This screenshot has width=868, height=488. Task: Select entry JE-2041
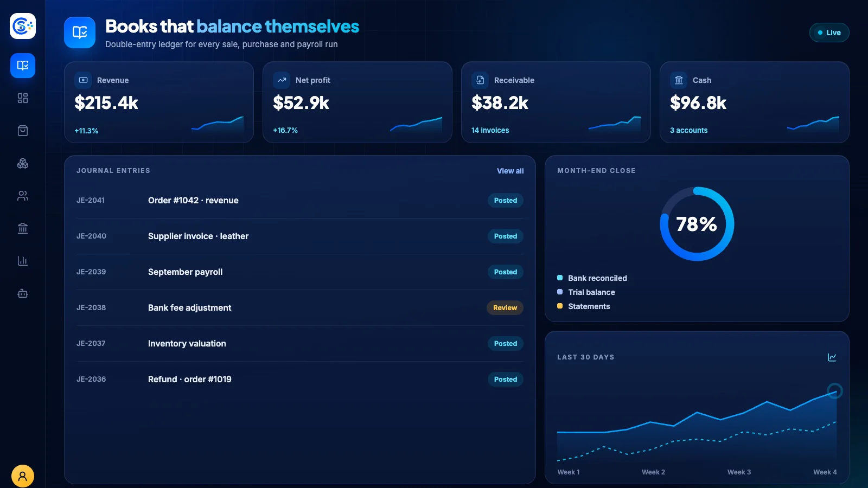tap(91, 200)
